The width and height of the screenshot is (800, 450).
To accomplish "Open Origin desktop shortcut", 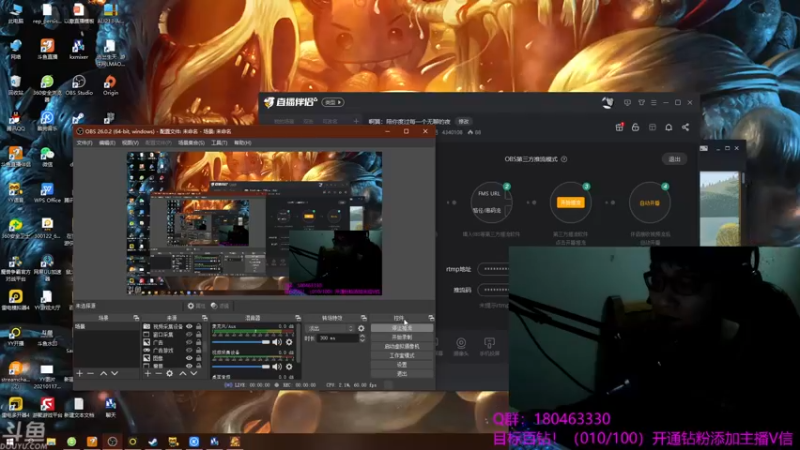I will 110,85.
